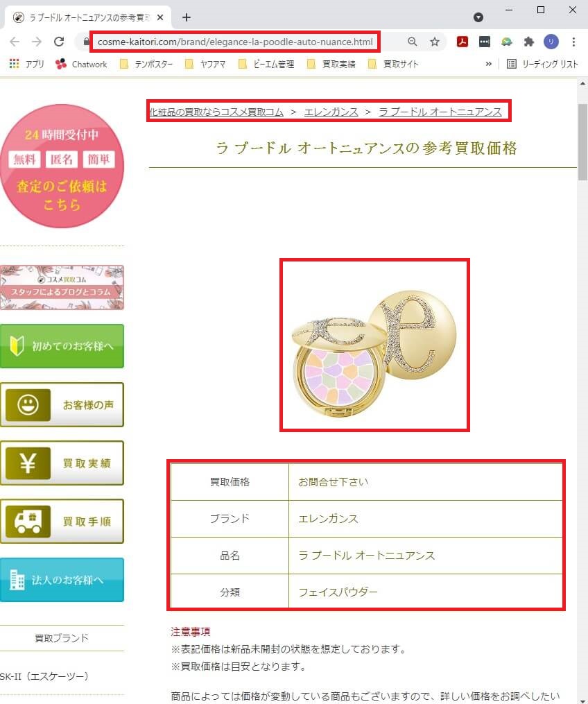
Task: Open the Extensions puzzle piece menu
Action: 529,42
